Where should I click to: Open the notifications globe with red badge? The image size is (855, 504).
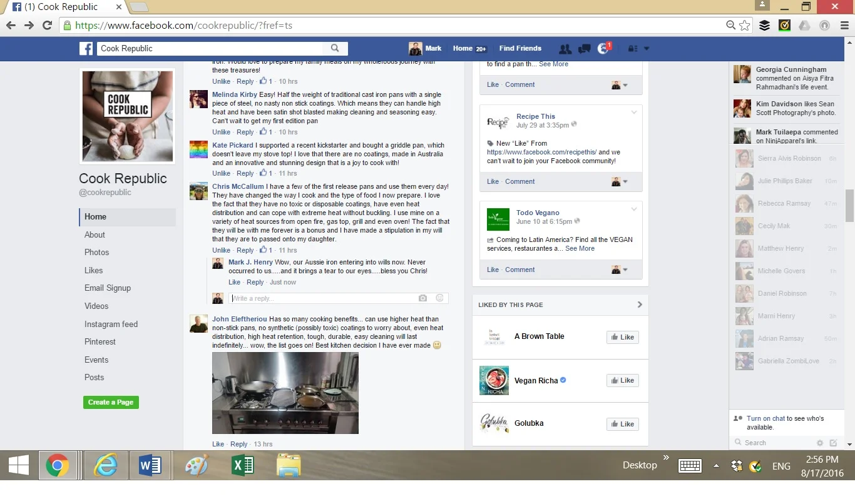tap(604, 48)
